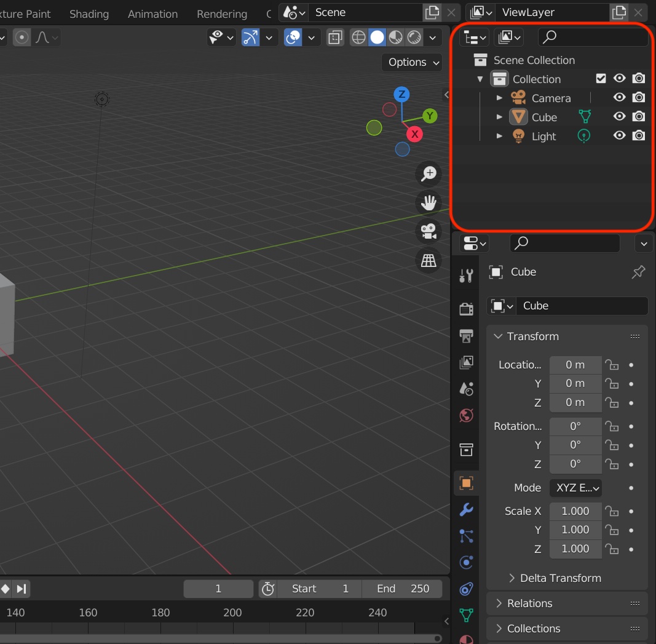The image size is (656, 644).
Task: Open the World properties tab
Action: [x=466, y=416]
